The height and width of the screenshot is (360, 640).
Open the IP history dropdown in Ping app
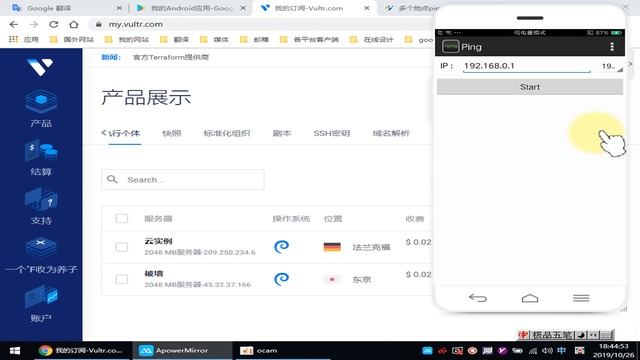pos(611,66)
